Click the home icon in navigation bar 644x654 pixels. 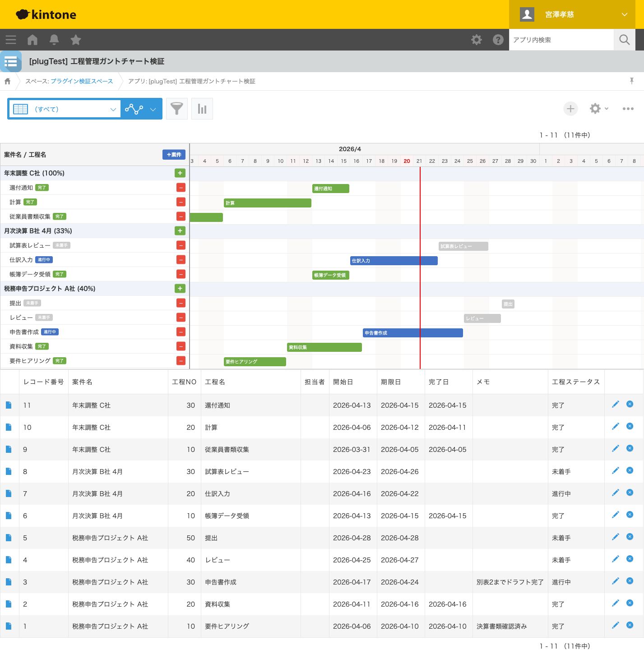[32, 40]
